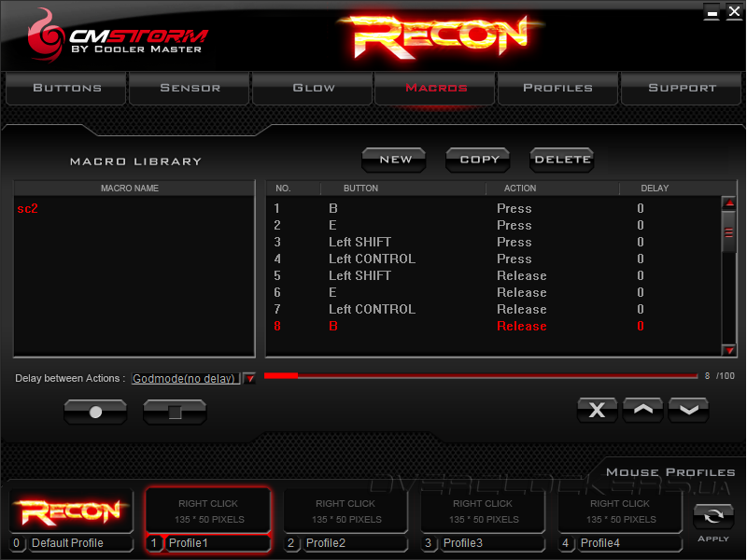Viewport: 747px width, 560px height.
Task: Apply settings with the refresh icon
Action: [x=712, y=516]
